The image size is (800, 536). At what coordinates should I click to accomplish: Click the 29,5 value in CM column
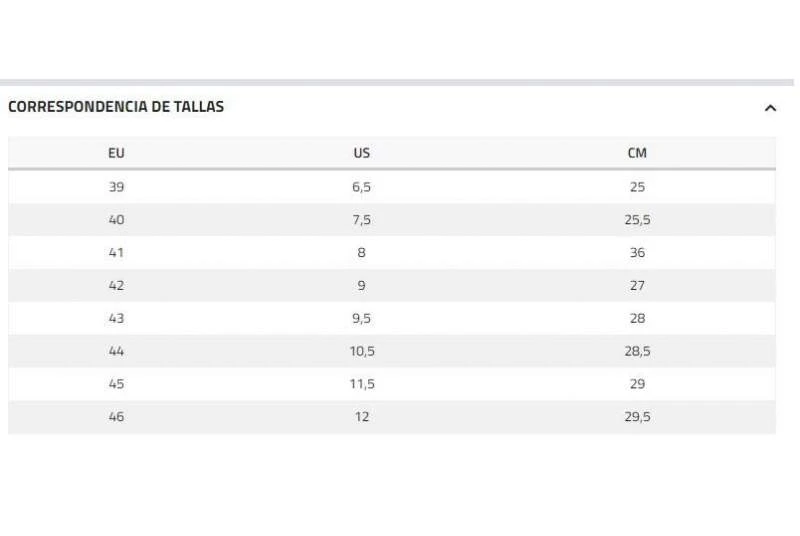tap(637, 417)
